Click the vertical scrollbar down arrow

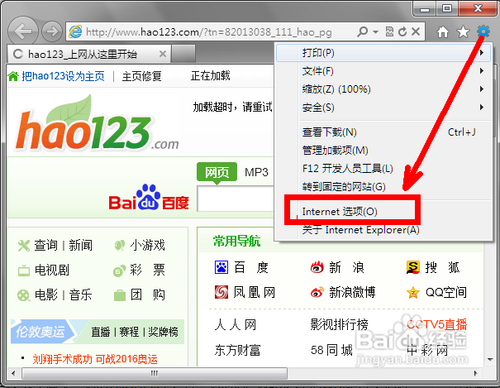point(490,360)
